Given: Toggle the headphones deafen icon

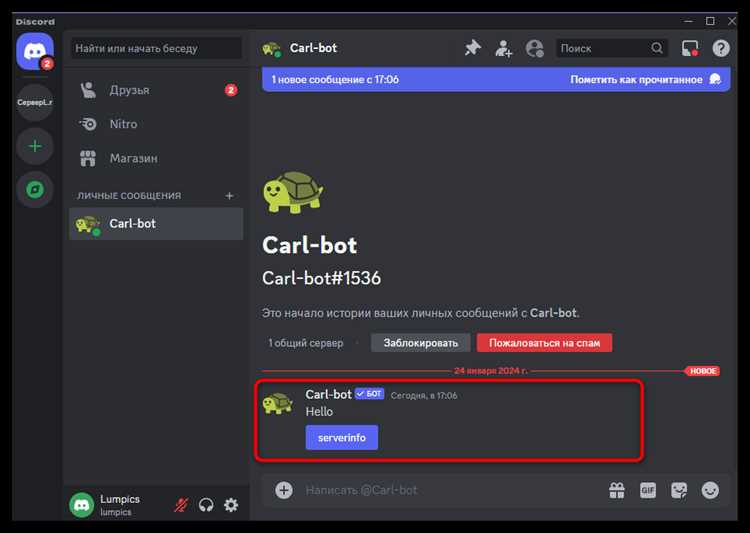Looking at the screenshot, I should click(206, 505).
